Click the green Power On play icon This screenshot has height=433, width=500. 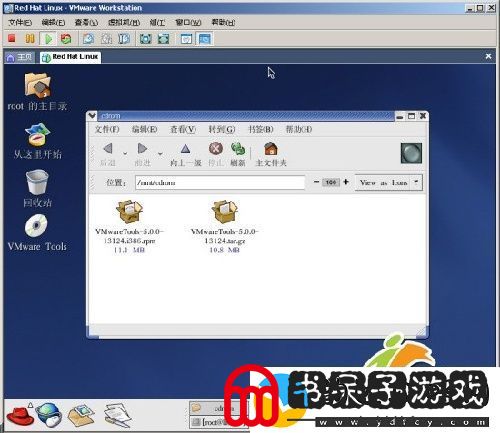click(x=48, y=39)
